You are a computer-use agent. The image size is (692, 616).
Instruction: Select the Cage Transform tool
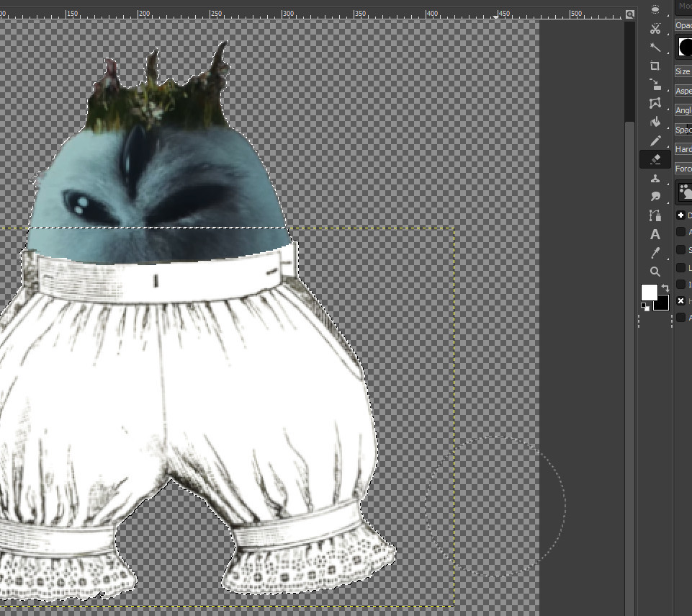coord(655,103)
